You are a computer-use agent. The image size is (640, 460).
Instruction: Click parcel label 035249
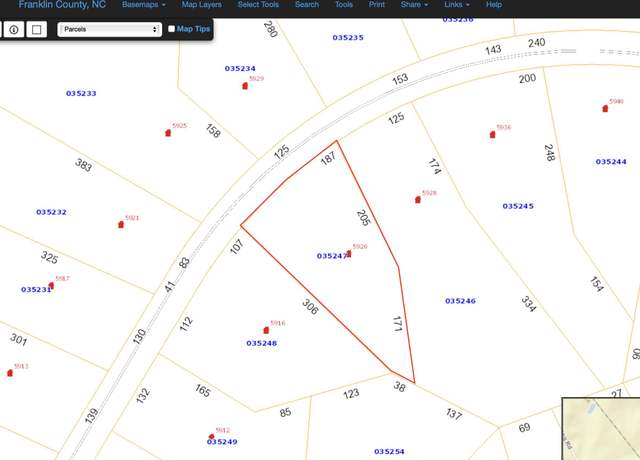(222, 442)
